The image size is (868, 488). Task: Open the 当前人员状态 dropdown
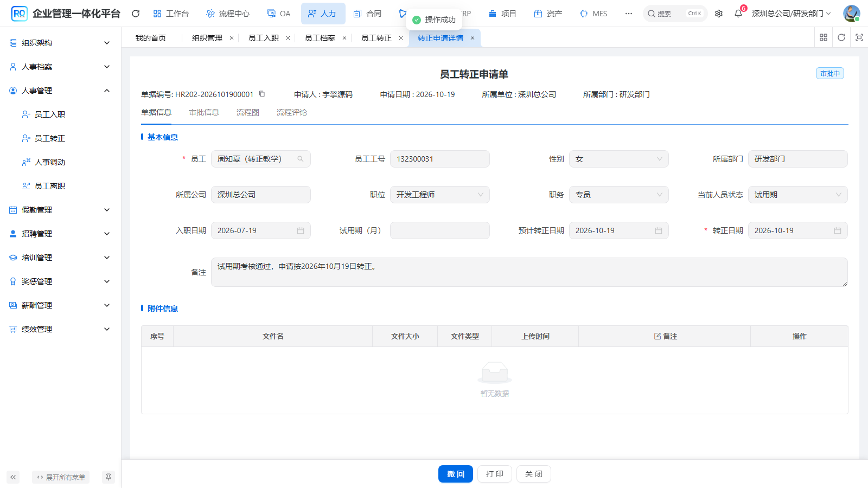797,195
